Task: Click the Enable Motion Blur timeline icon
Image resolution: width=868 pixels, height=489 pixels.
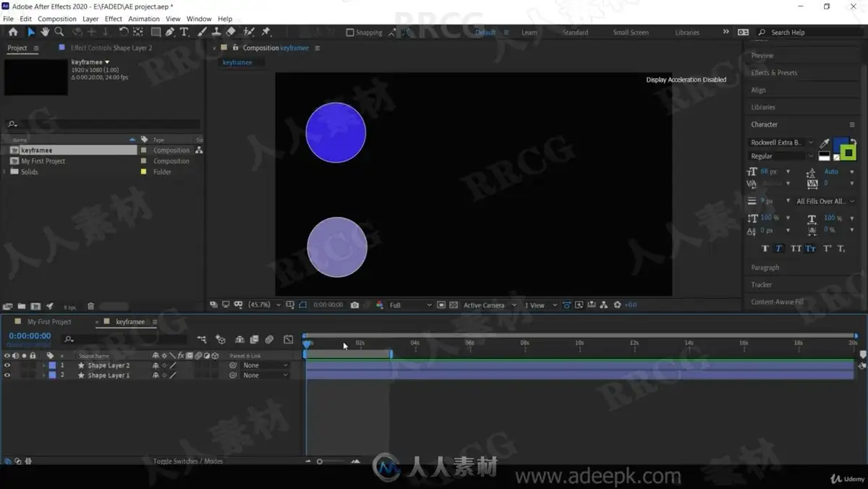Action: pos(269,339)
